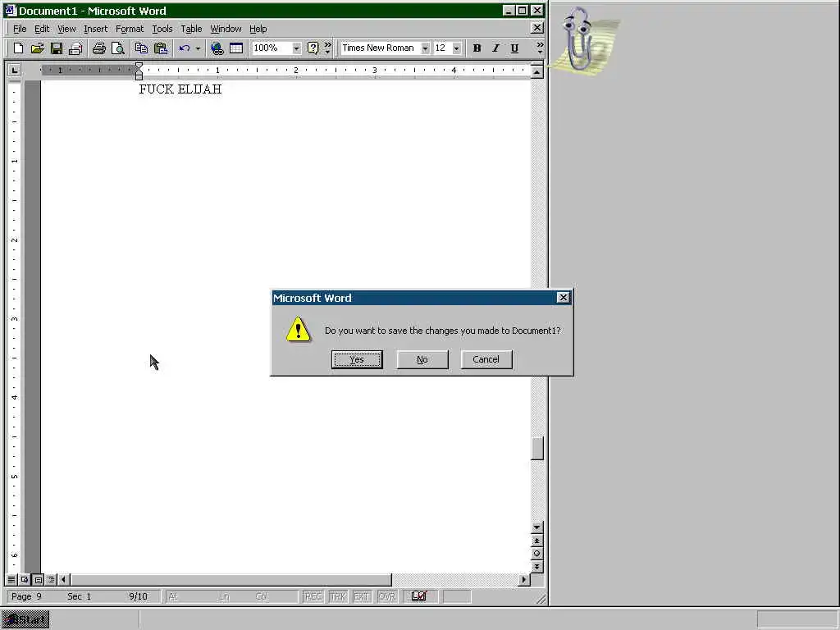Click horizontal scrollbar right arrow

point(524,580)
